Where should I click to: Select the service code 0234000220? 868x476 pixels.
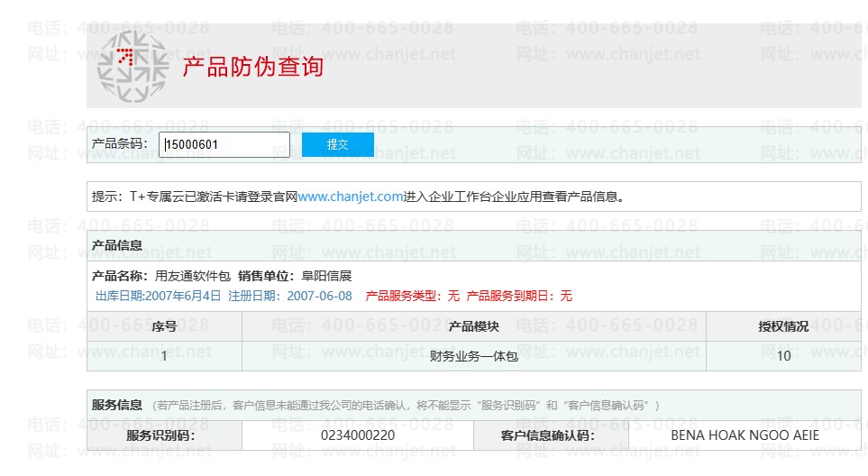(358, 435)
